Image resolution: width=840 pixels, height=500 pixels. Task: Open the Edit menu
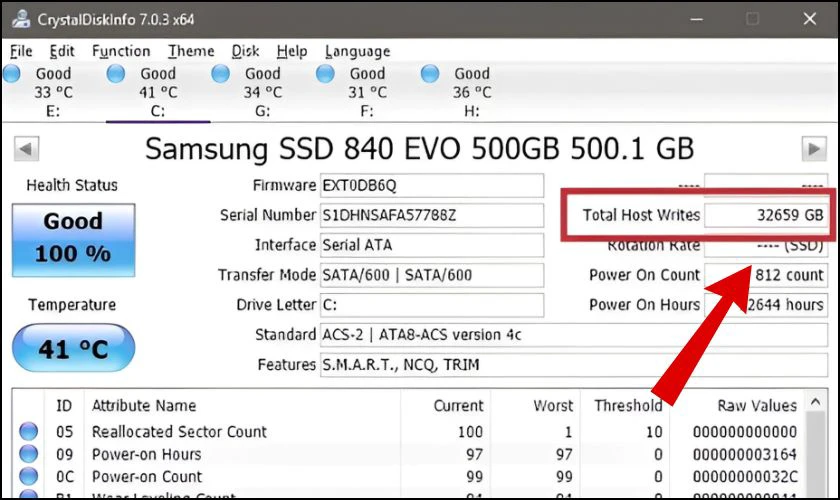tap(62, 51)
